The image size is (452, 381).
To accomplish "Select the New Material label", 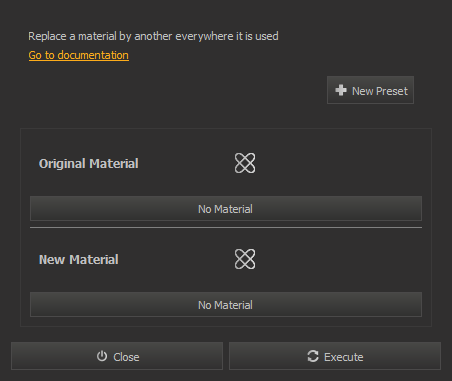I will tap(79, 260).
